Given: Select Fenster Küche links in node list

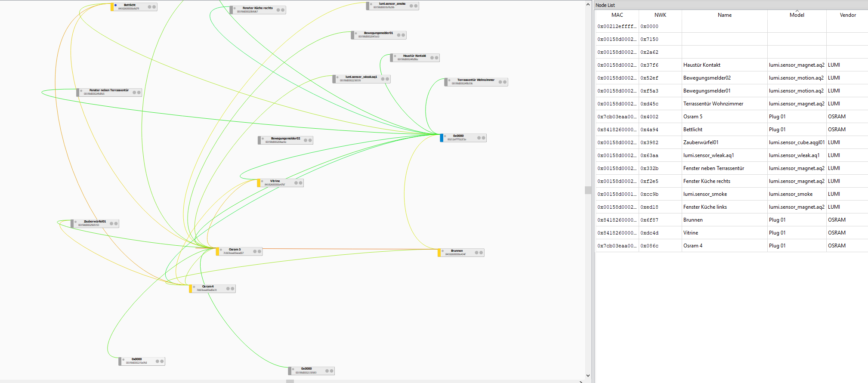Looking at the screenshot, I should (x=725, y=207).
